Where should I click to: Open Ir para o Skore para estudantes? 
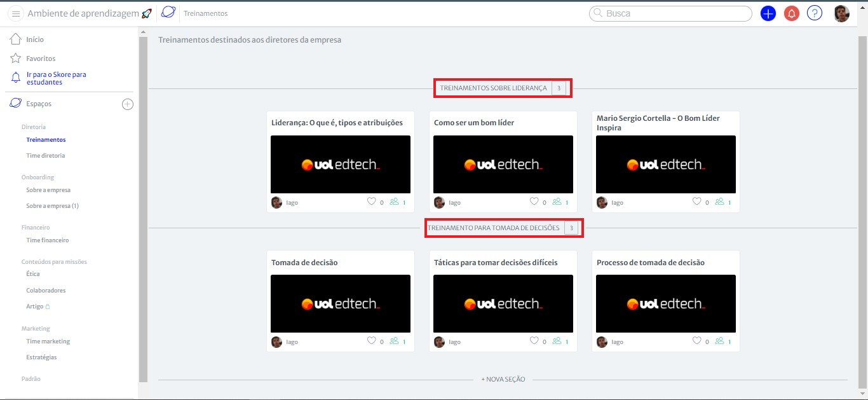click(56, 78)
